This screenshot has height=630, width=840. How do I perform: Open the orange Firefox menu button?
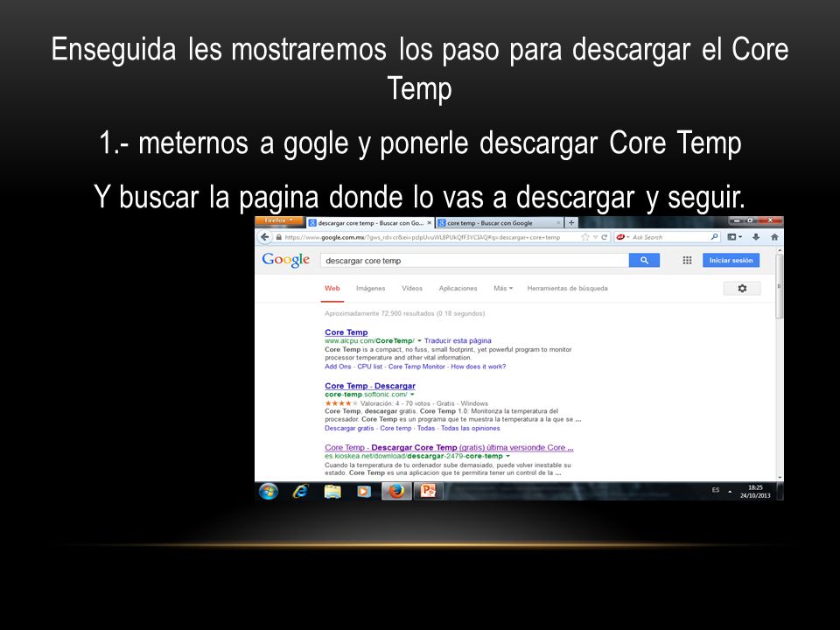click(x=279, y=220)
